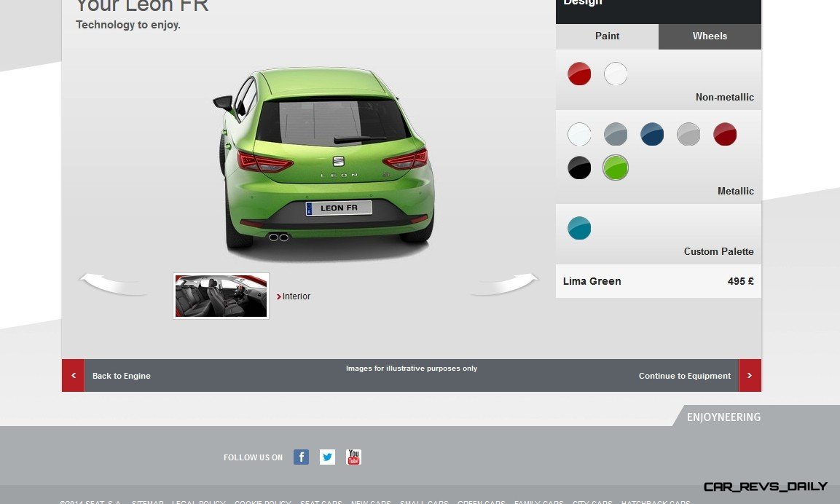Select the black metallic paint swatch
This screenshot has width=840, height=504.
pyautogui.click(x=579, y=168)
